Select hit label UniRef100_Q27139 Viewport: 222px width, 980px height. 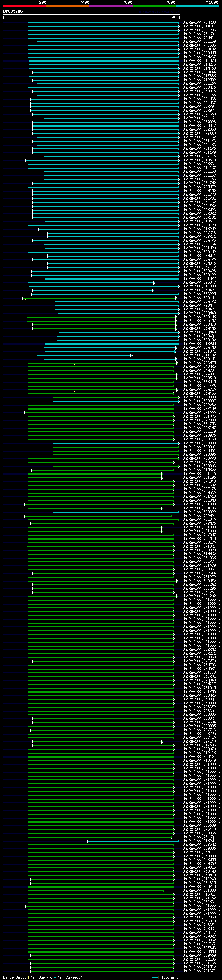point(199,408)
